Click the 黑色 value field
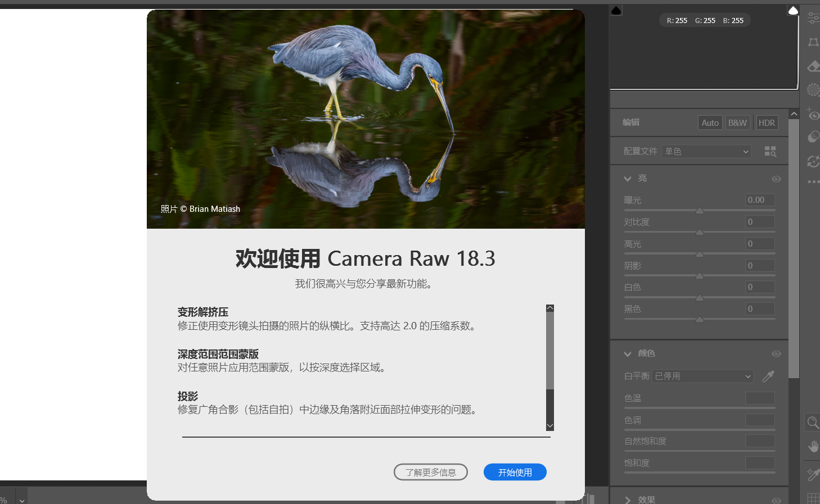This screenshot has height=504, width=820. click(x=760, y=309)
